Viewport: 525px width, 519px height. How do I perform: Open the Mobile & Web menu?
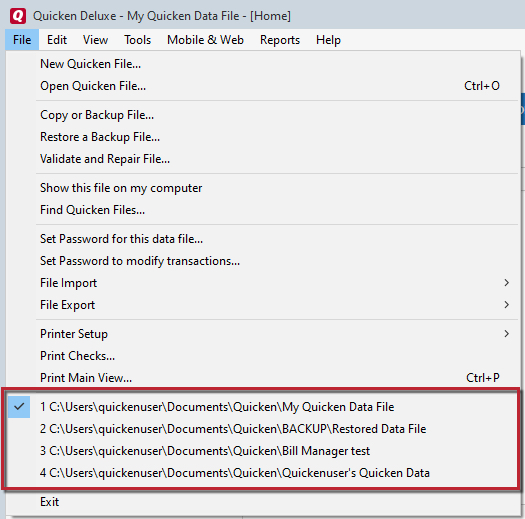click(x=205, y=40)
